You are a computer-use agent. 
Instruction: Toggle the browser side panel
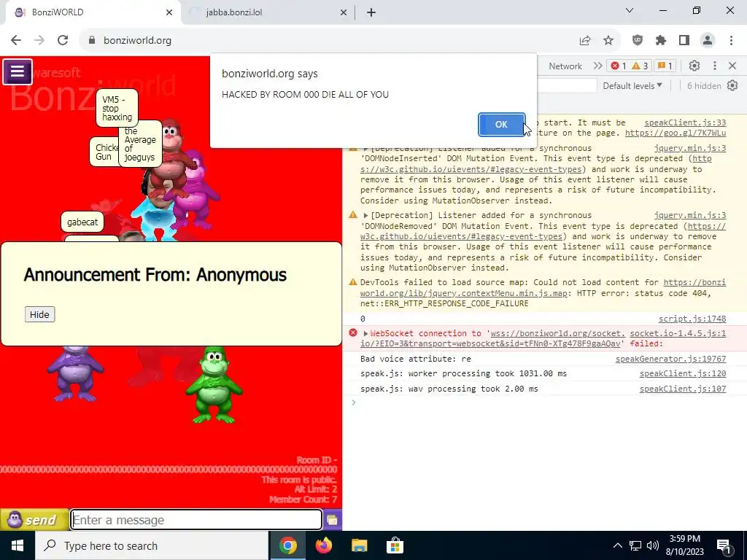click(684, 41)
